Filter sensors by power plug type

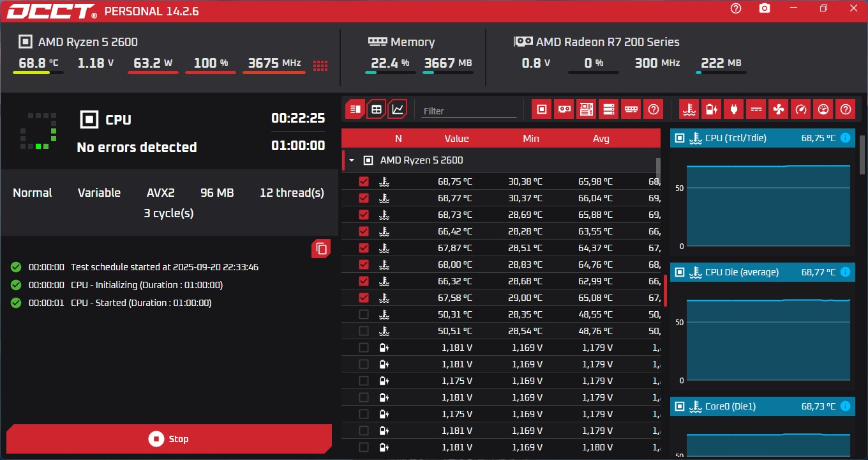point(733,109)
